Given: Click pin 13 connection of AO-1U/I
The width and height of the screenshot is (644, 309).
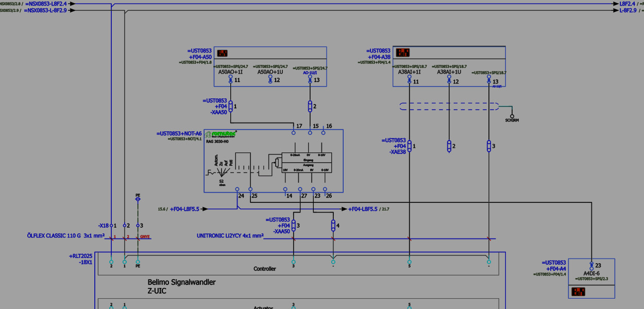Looking at the screenshot, I should click(x=310, y=79).
